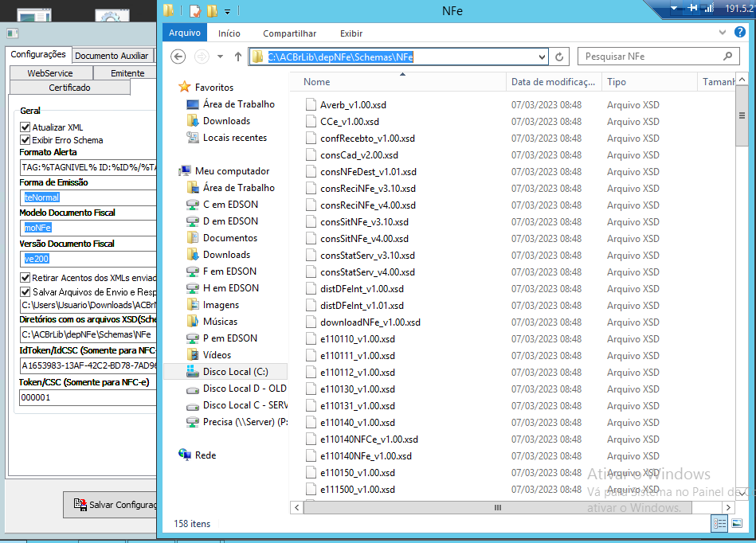
Task: Open Modelo Documento Fiscal combo box
Action: point(88,228)
